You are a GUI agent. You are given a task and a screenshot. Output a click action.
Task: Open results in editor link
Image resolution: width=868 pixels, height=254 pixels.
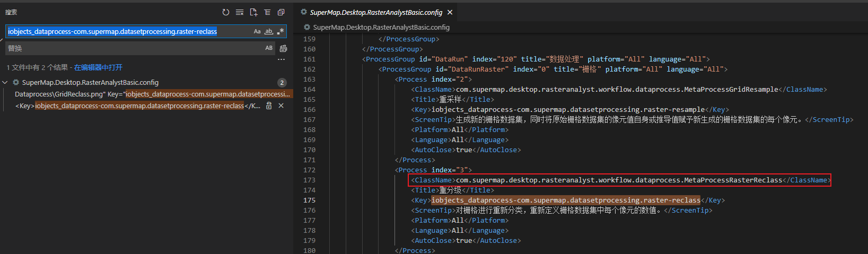pyautogui.click(x=98, y=67)
